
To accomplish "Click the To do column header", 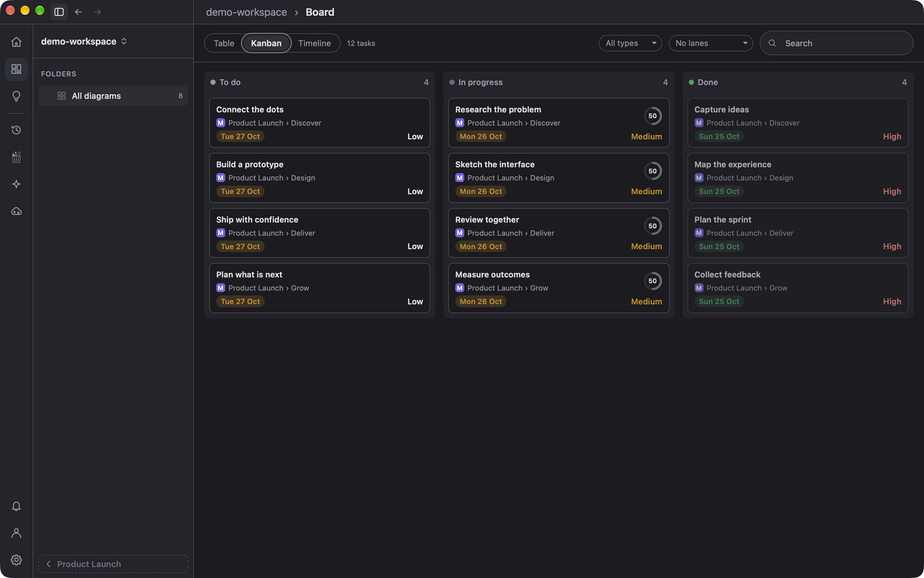I will (320, 82).
